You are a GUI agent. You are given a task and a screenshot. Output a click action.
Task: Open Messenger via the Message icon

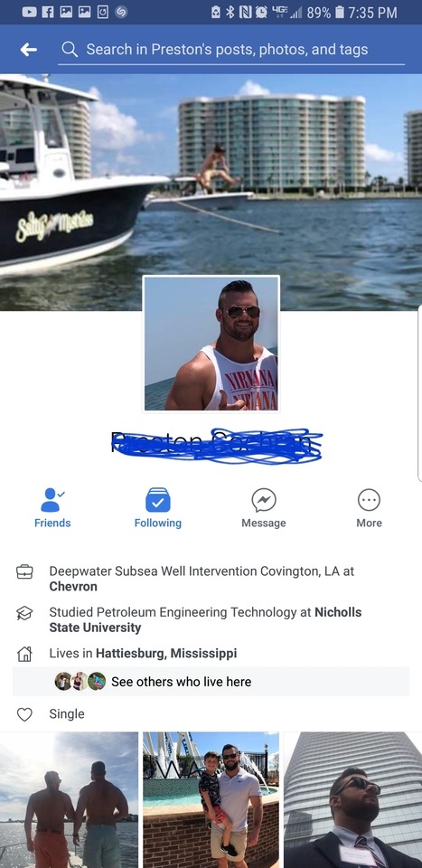click(x=264, y=500)
